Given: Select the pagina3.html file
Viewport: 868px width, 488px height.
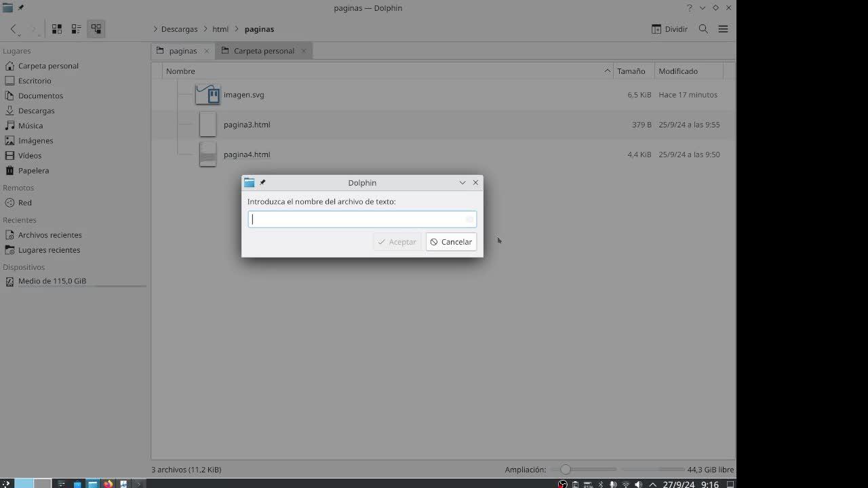Looking at the screenshot, I should 247,125.
